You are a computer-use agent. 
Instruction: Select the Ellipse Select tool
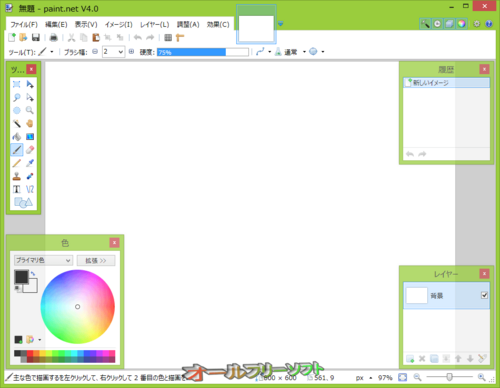pyautogui.click(x=17, y=110)
